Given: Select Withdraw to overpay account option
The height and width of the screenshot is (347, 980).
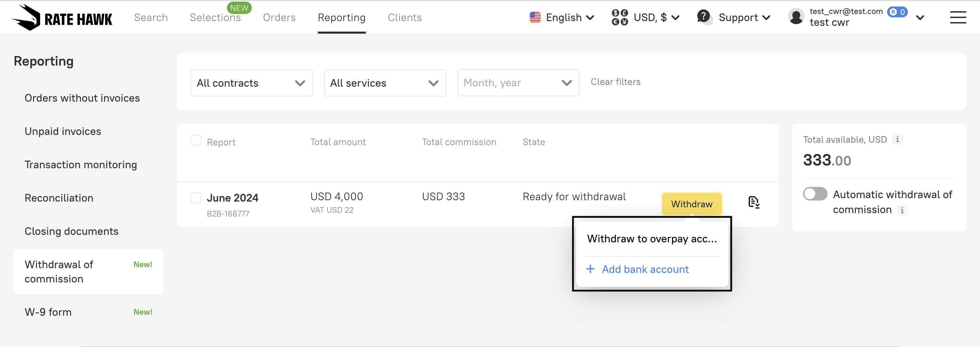Looking at the screenshot, I should (652, 239).
